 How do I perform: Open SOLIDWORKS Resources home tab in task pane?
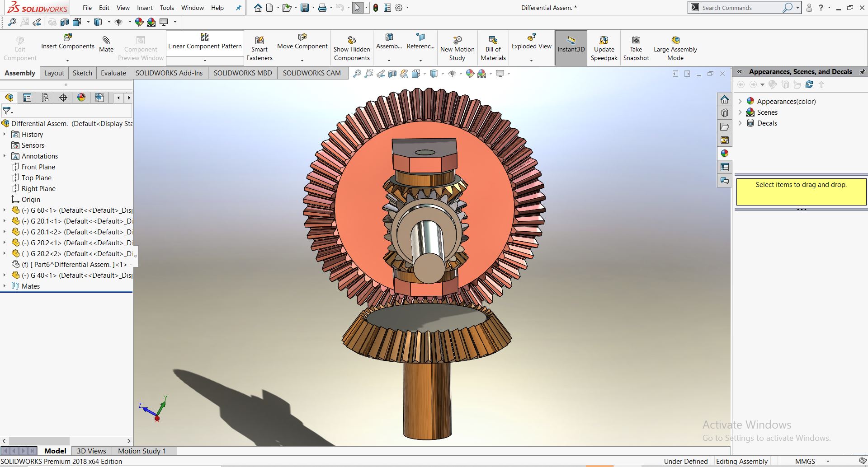click(725, 99)
